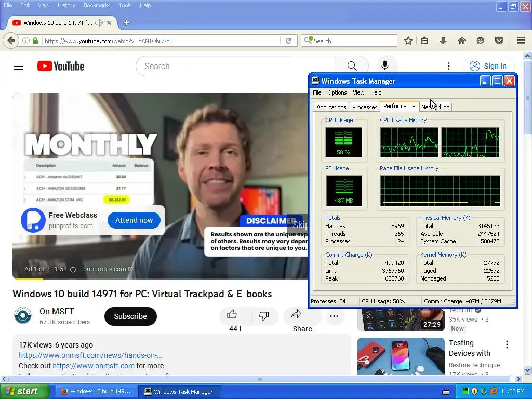Click the horizontal scrollbar at page bottom
Screen dimensions: 532x399
260,379
